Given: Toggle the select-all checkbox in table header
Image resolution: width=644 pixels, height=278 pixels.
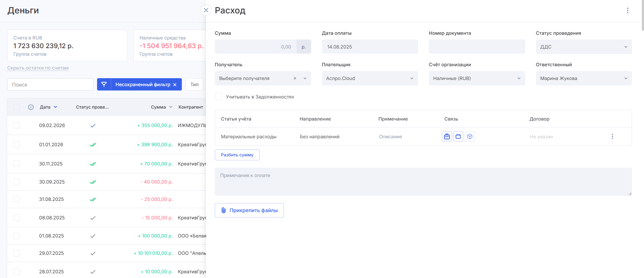Looking at the screenshot, I should pyautogui.click(x=17, y=107).
